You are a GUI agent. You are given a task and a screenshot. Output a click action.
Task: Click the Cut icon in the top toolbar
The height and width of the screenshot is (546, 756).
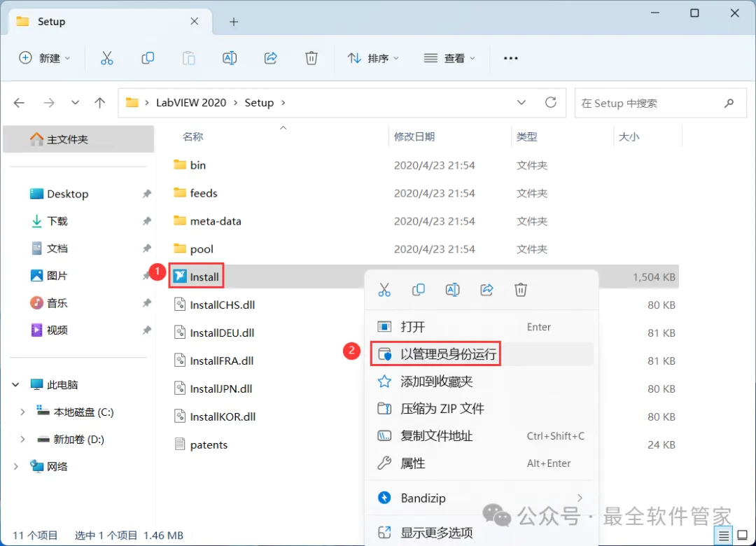click(x=106, y=58)
